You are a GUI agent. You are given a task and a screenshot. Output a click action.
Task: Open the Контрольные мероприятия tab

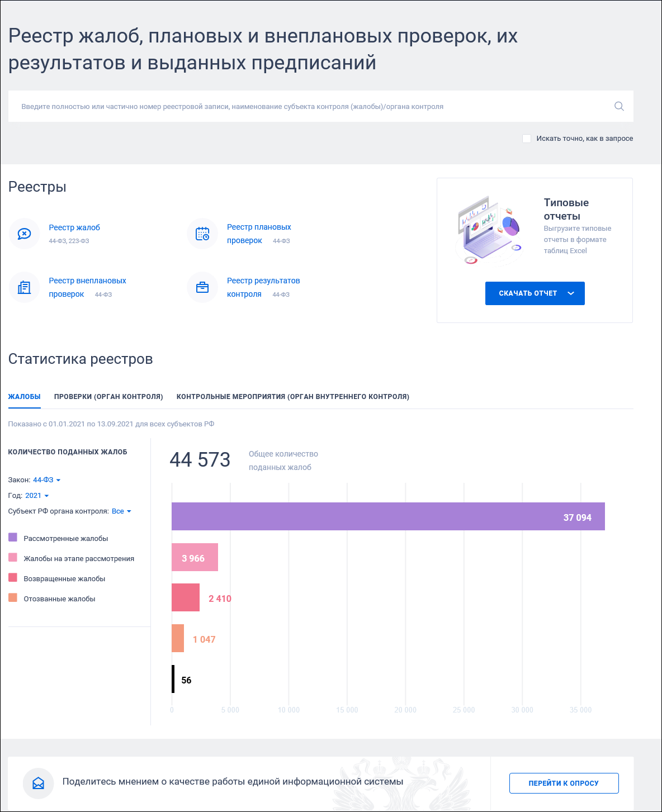coord(293,397)
